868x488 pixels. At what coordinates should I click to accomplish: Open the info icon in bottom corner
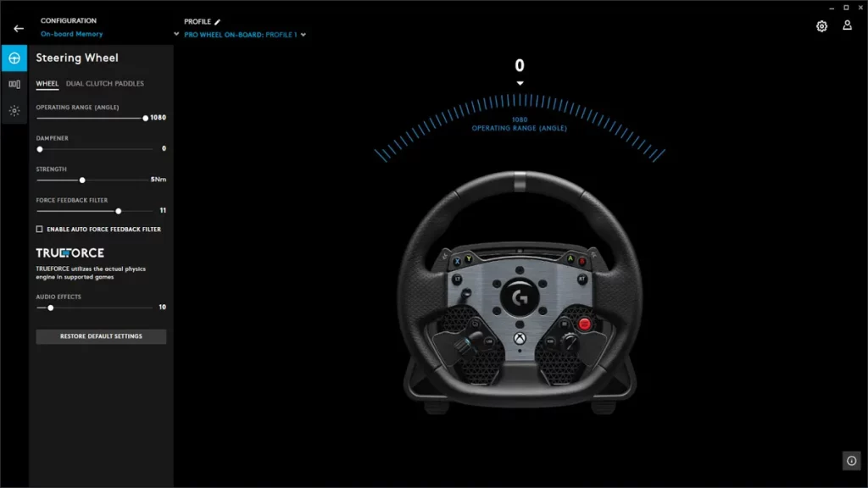pos(851,460)
